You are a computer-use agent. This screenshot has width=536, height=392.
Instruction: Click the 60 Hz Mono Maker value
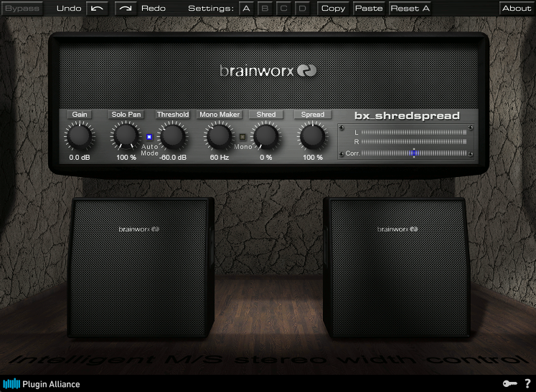click(x=219, y=158)
